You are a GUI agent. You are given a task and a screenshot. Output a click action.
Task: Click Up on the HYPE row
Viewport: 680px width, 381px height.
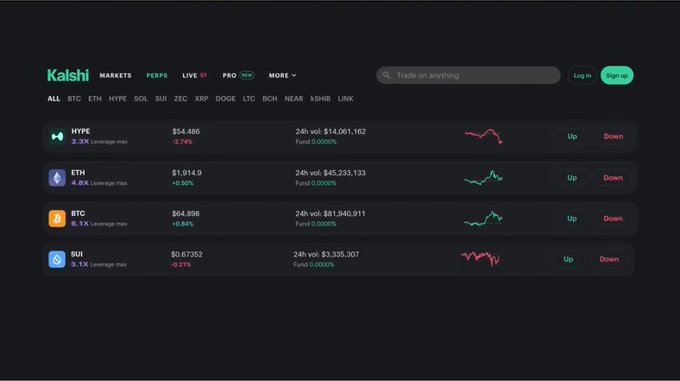click(572, 137)
